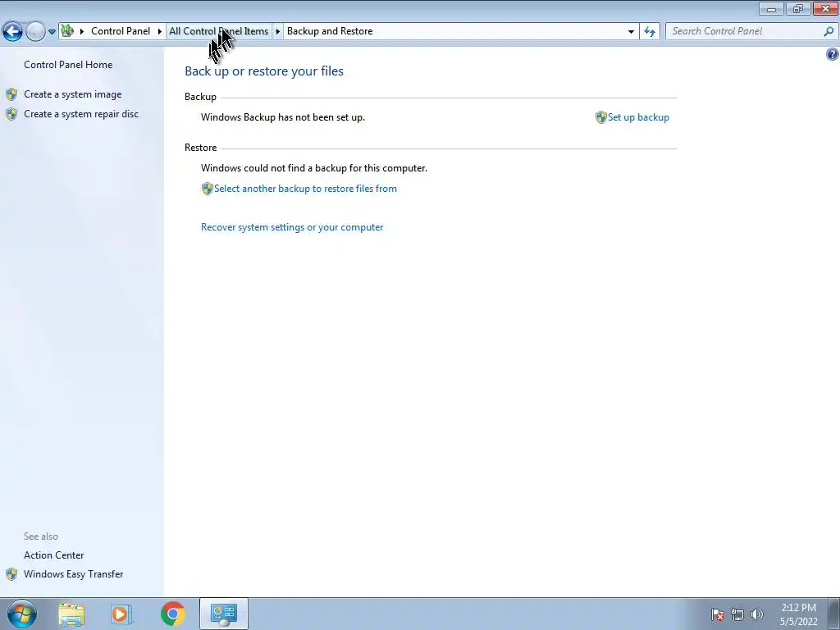Open the recent pages dropdown arrow
Image resolution: width=840 pixels, height=630 pixels.
[52, 32]
